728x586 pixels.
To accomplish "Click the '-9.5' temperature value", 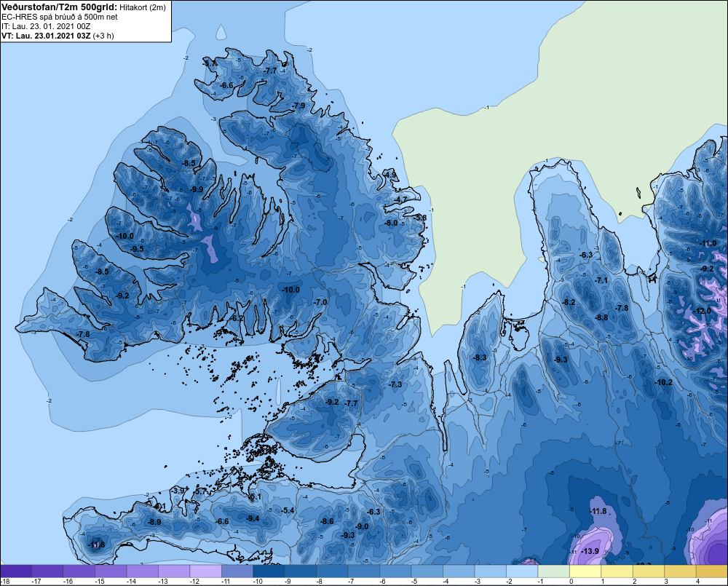I will [x=137, y=249].
